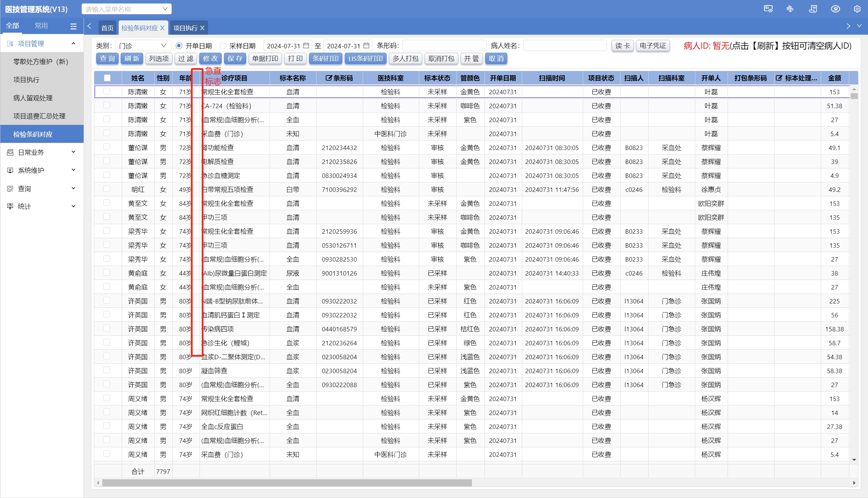Viewport: 868px width, 498px height.
Task: Collapse sidebar with the hamburger menu icon
Action: 73,26
